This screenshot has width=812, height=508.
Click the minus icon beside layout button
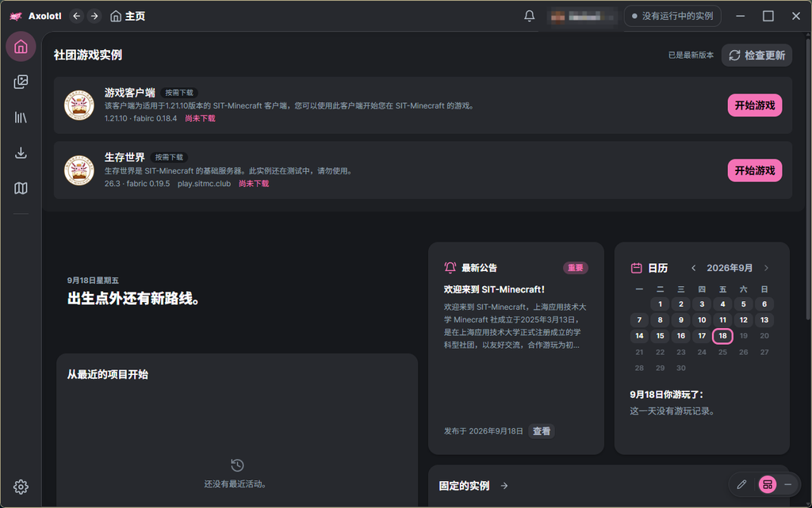(x=787, y=485)
